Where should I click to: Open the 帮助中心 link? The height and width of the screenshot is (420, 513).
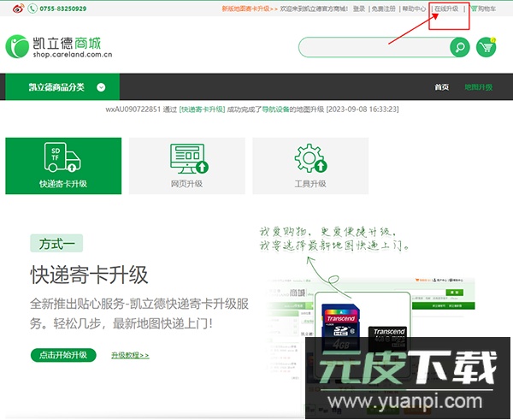(x=414, y=9)
